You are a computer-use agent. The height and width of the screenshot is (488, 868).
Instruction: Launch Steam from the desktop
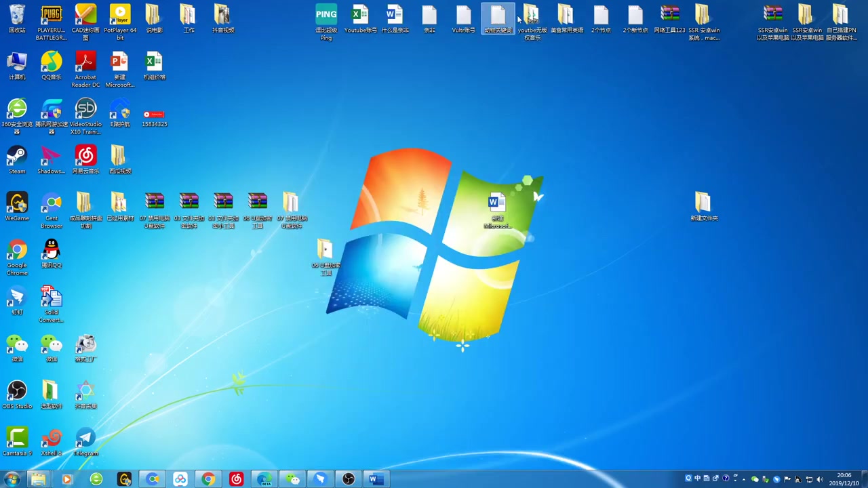point(17,161)
